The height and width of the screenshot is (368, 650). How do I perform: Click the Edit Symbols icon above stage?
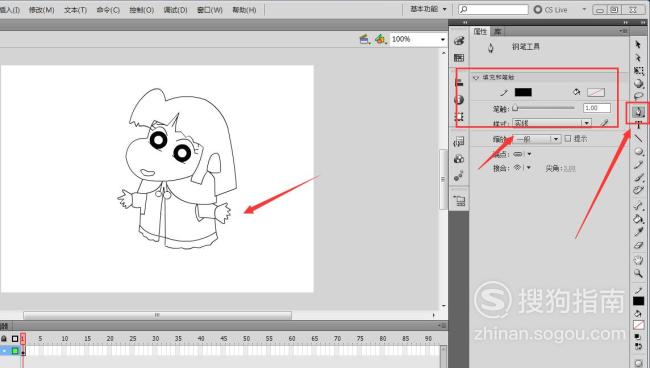(x=380, y=39)
